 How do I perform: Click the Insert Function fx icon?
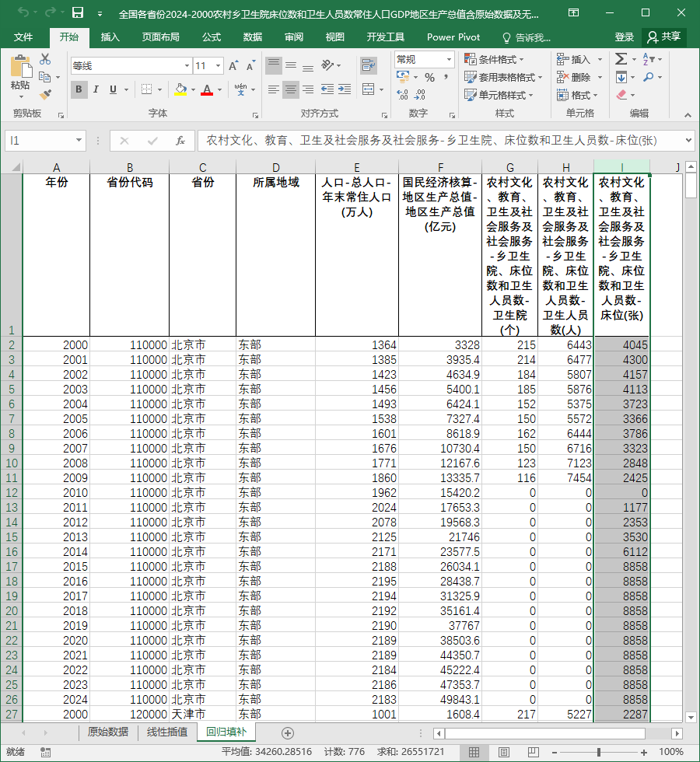pyautogui.click(x=180, y=141)
